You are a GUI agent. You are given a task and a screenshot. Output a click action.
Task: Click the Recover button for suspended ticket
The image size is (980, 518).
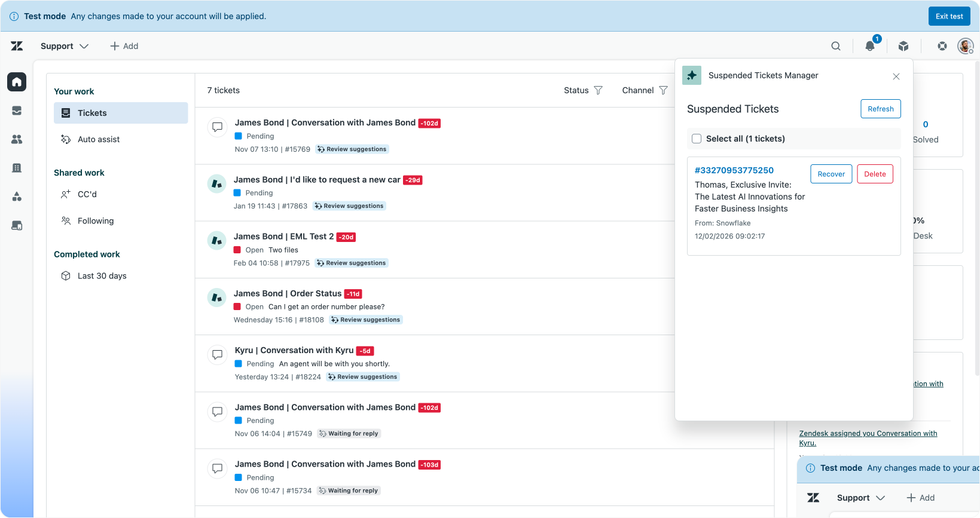pos(831,174)
